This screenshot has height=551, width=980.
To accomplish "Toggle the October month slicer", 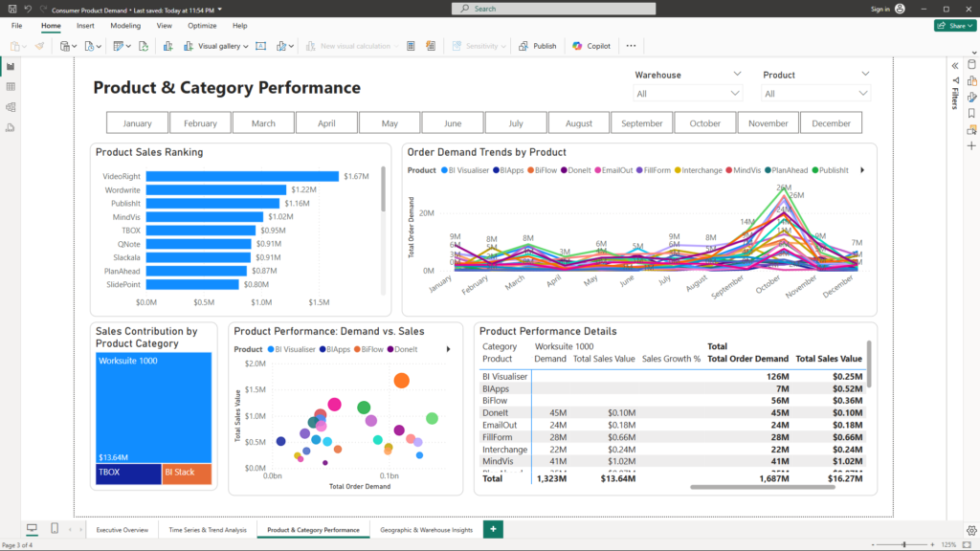I will [704, 123].
